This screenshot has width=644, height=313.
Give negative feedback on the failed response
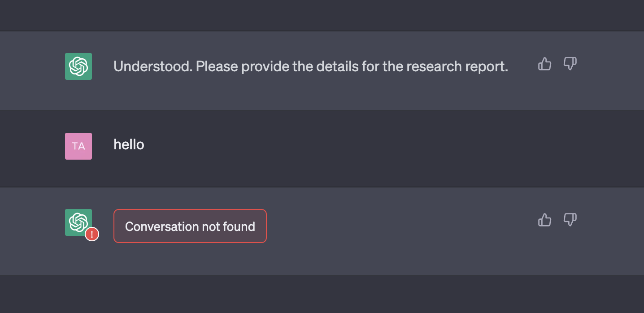coord(570,220)
